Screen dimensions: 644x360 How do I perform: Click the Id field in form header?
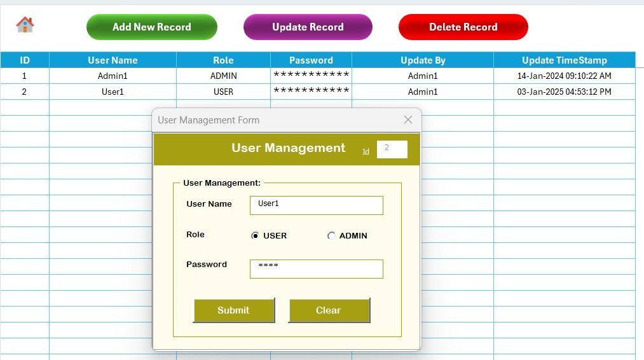point(392,149)
